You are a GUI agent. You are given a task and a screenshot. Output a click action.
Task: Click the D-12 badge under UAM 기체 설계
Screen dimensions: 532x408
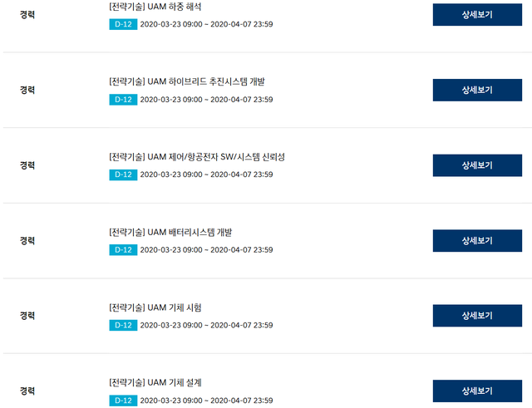click(x=122, y=401)
